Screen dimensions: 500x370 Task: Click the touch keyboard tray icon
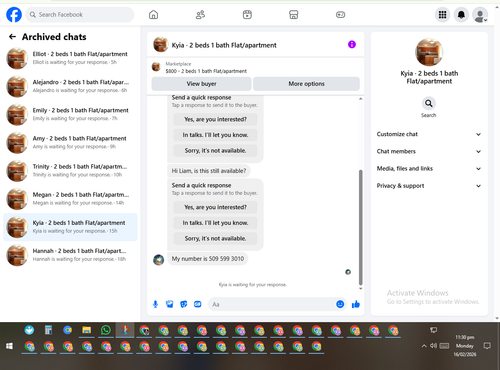tap(444, 346)
